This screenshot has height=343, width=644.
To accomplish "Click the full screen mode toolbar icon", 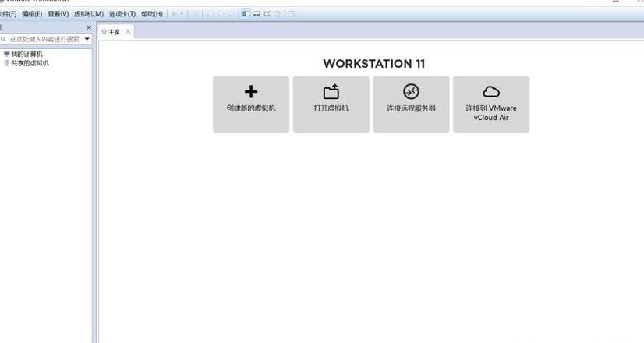I will (267, 14).
